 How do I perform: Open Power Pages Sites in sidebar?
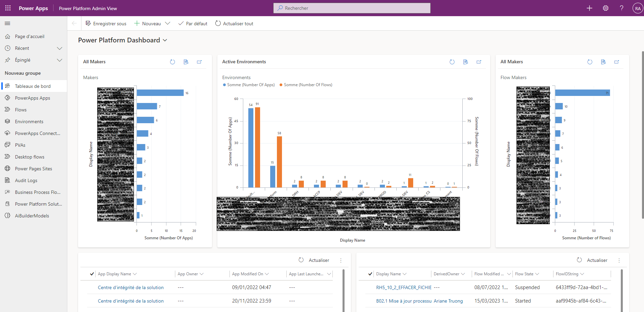click(34, 169)
